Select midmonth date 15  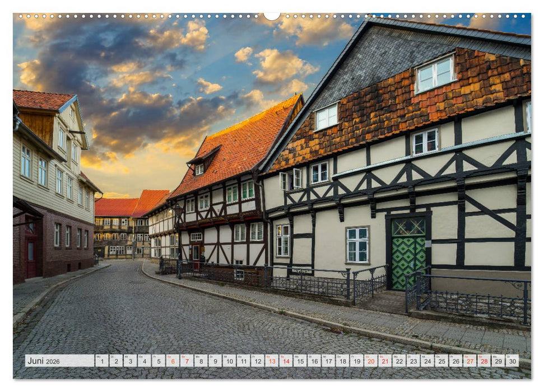pyautogui.click(x=300, y=362)
